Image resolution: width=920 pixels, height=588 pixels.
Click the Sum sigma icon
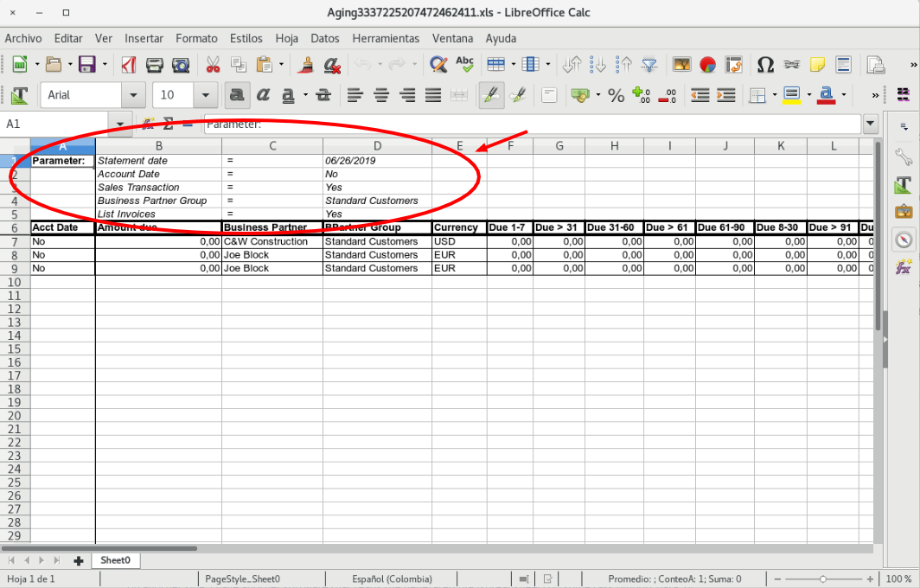click(169, 124)
